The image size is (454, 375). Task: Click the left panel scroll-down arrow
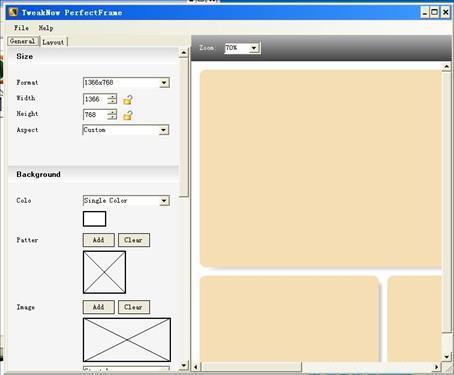coord(184,366)
